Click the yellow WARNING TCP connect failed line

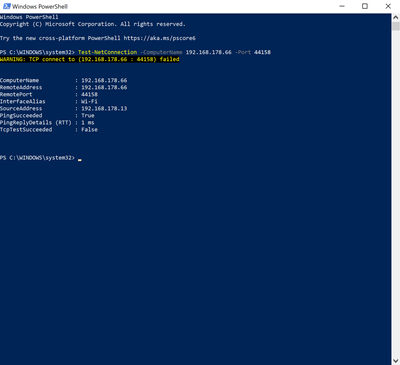coord(90,59)
